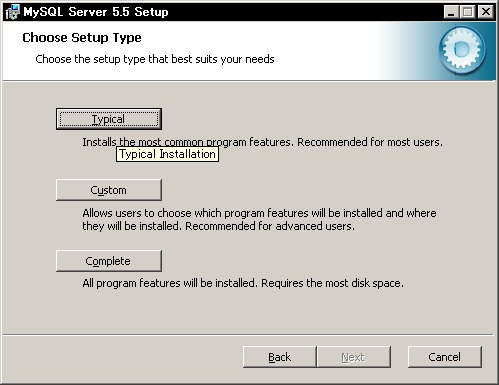Screen dimensions: 499x385
Task: Click the Complete description about disk space
Action: 243,283
